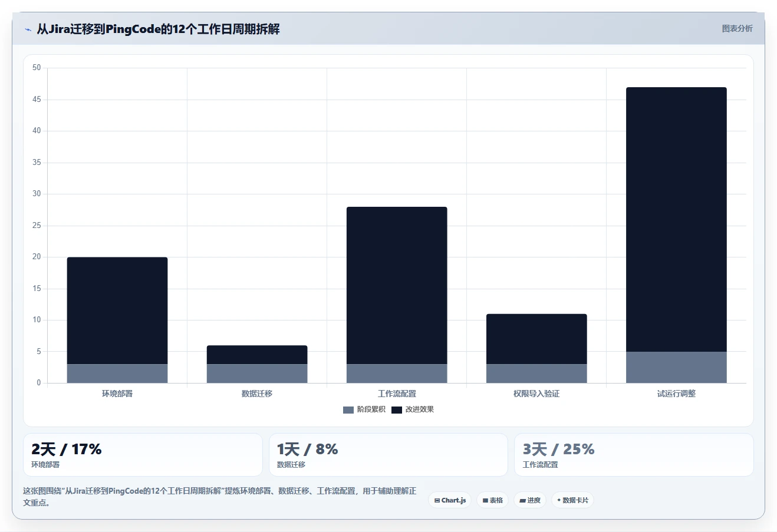This screenshot has width=777, height=532.
Task: Click the icon inside the 进度 chip
Action: [522, 500]
